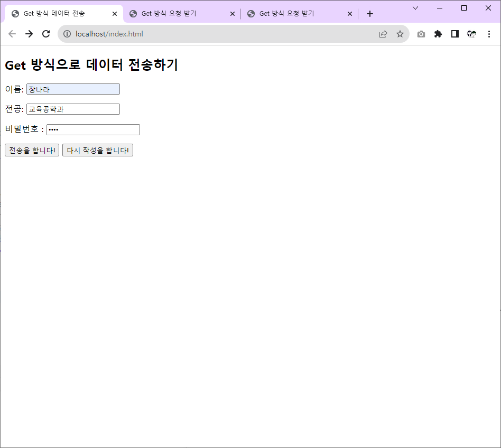
Task: Open a new tab with plus button
Action: click(370, 14)
